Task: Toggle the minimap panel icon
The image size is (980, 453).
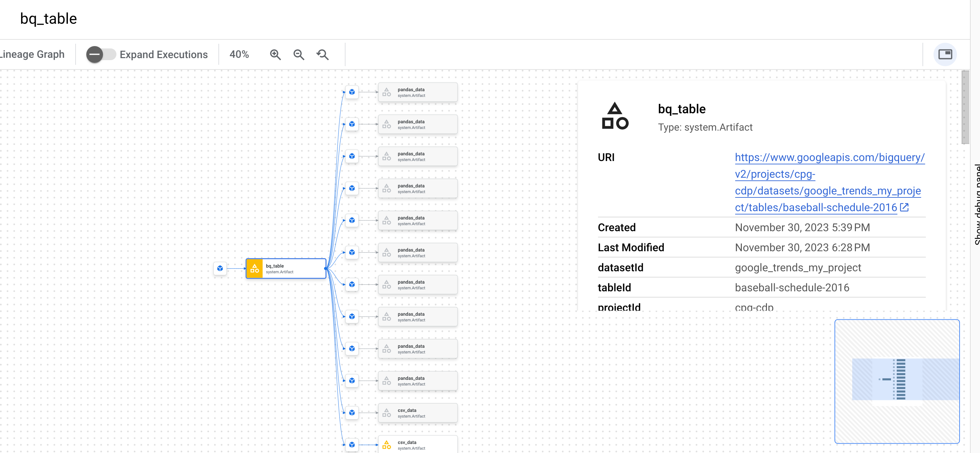Action: (x=945, y=55)
